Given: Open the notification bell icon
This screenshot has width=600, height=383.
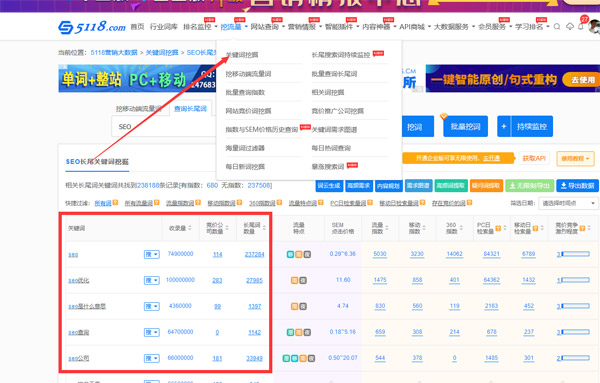Looking at the screenshot, I should (x=581, y=26).
